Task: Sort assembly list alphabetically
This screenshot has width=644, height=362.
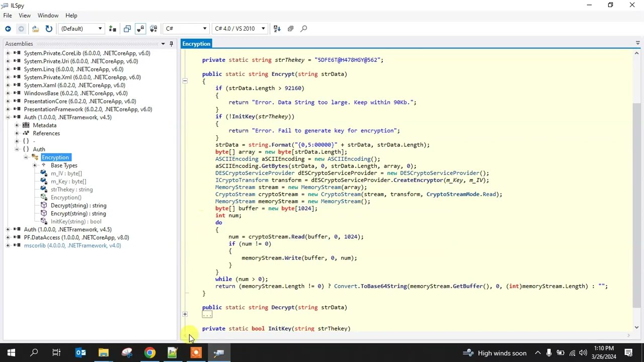Action: pyautogui.click(x=277, y=29)
